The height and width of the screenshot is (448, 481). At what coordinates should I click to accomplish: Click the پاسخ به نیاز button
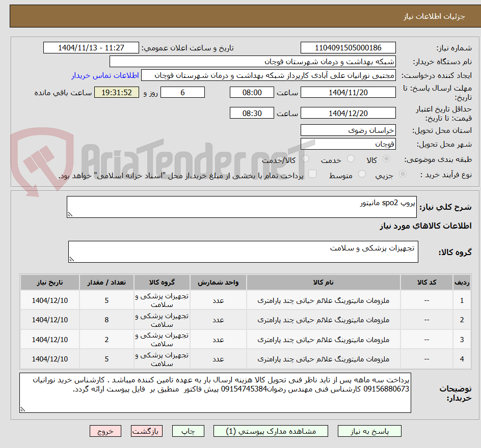369,431
